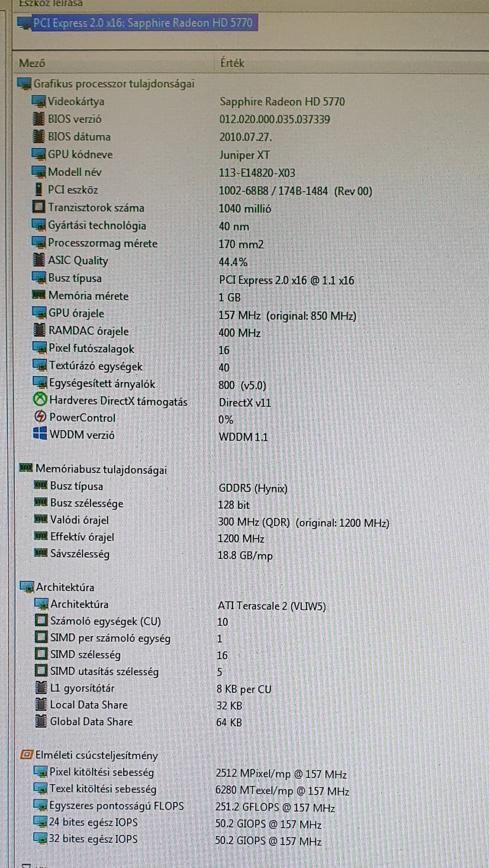Select the 18.8 GB/mp bandwidth value
Image resolution: width=489 pixels, height=868 pixels.
[x=245, y=556]
